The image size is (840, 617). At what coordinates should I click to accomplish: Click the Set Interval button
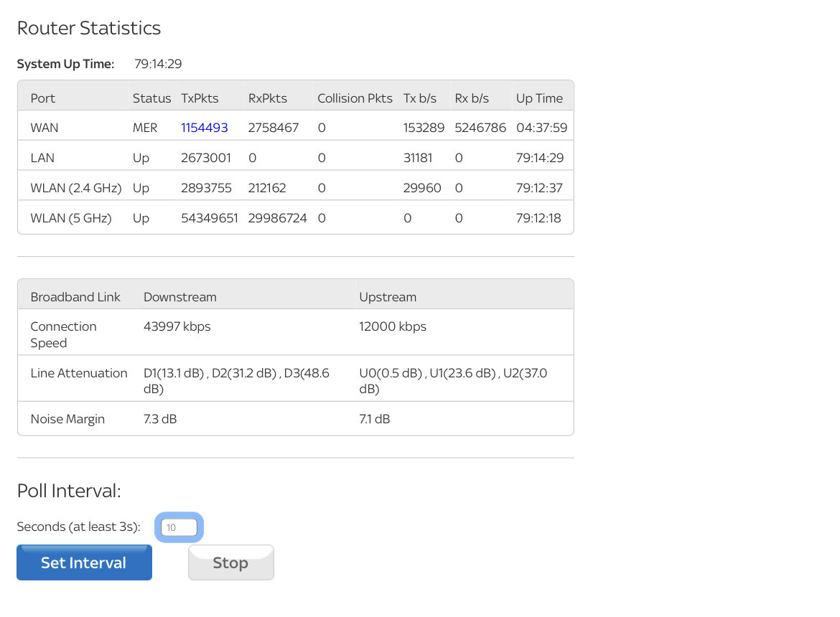pyautogui.click(x=84, y=562)
